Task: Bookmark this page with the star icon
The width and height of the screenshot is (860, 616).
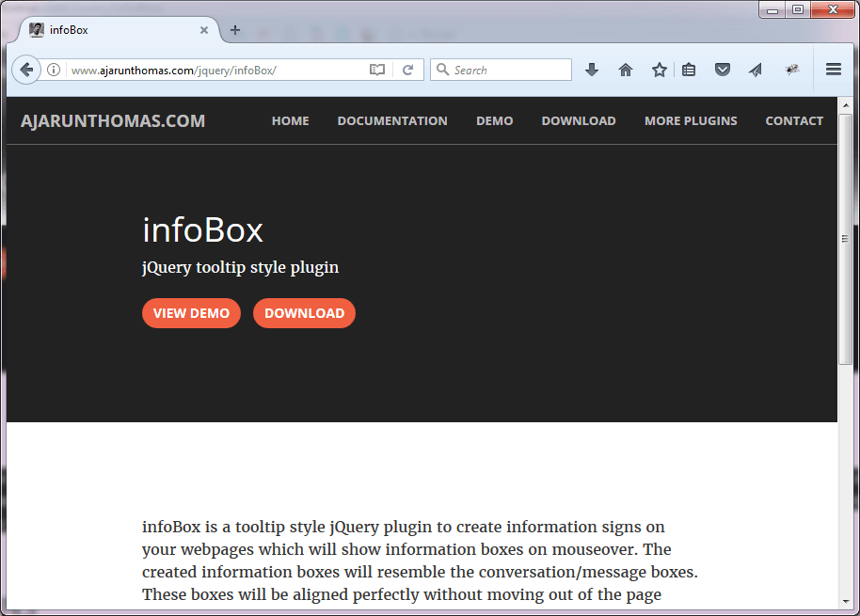Action: [660, 70]
